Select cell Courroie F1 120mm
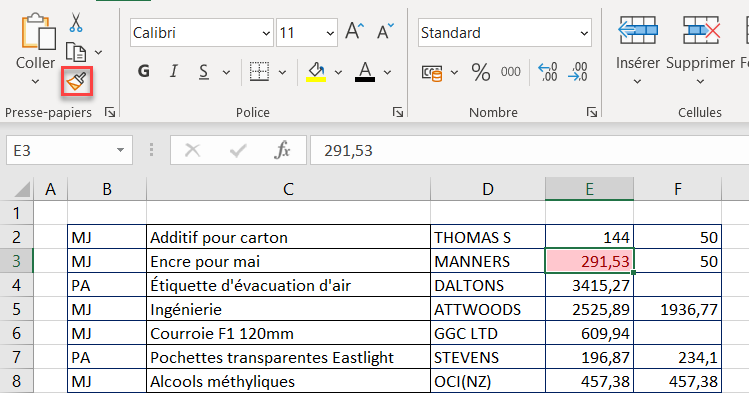 coord(288,333)
